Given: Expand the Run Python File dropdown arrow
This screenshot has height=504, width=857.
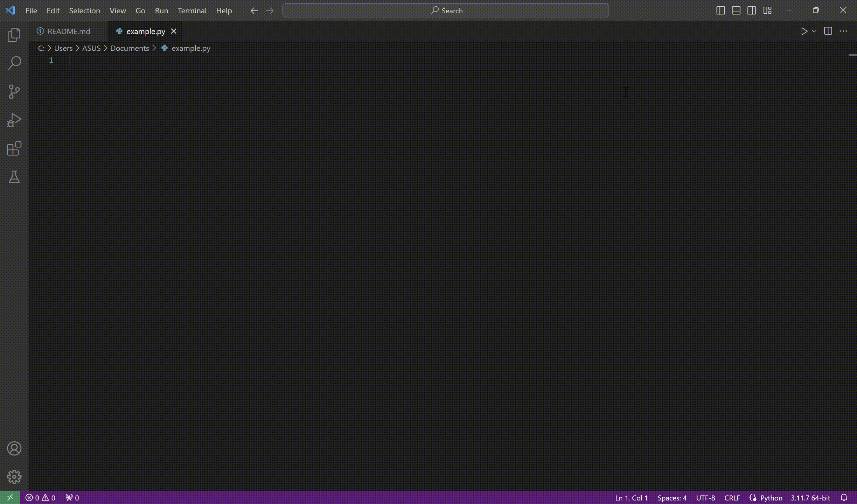Looking at the screenshot, I should (814, 31).
